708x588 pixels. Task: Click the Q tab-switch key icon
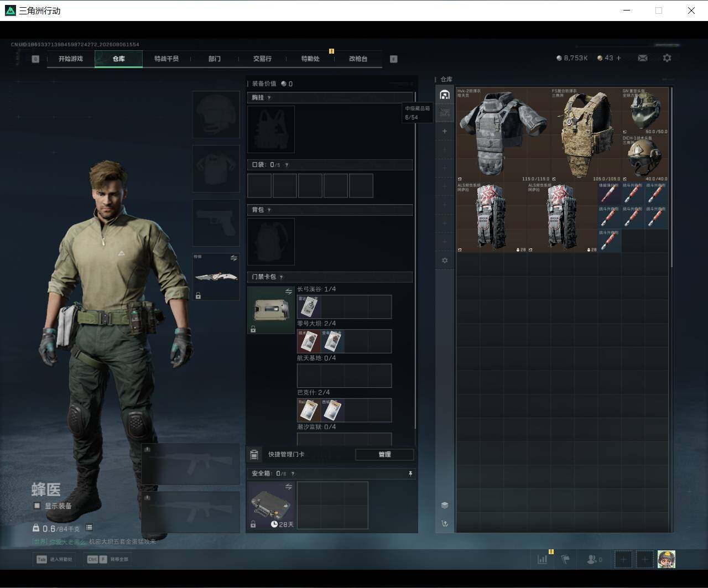pyautogui.click(x=35, y=59)
